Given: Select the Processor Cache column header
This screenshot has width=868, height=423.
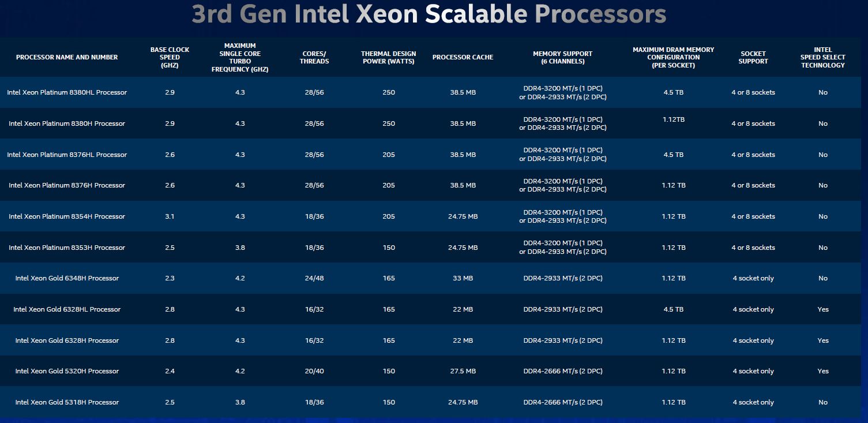Looking at the screenshot, I should (463, 57).
